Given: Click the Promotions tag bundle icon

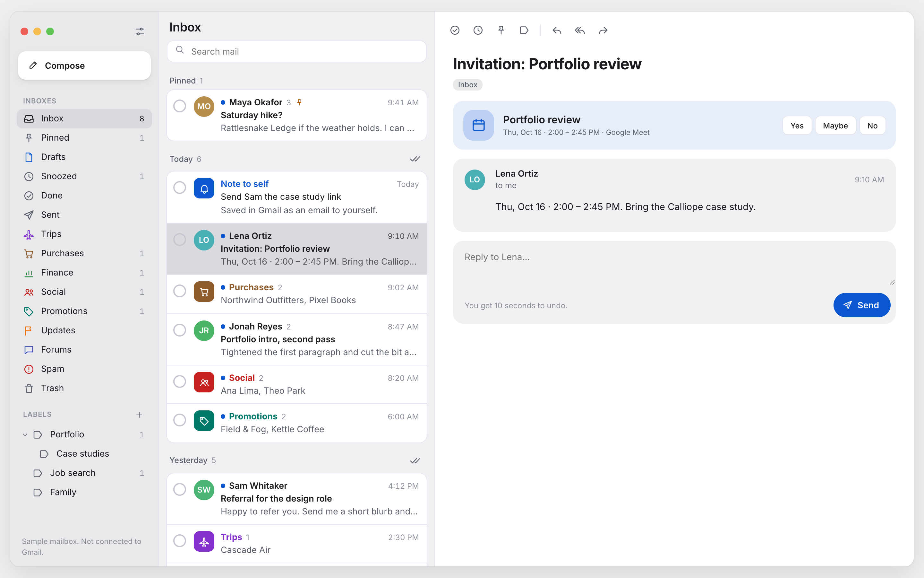Looking at the screenshot, I should point(204,421).
